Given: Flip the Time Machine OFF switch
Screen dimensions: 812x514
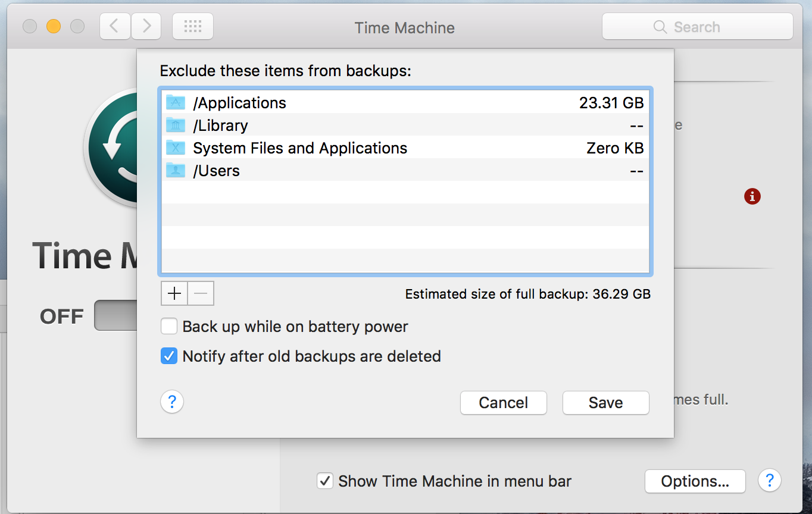Looking at the screenshot, I should coord(116,315).
